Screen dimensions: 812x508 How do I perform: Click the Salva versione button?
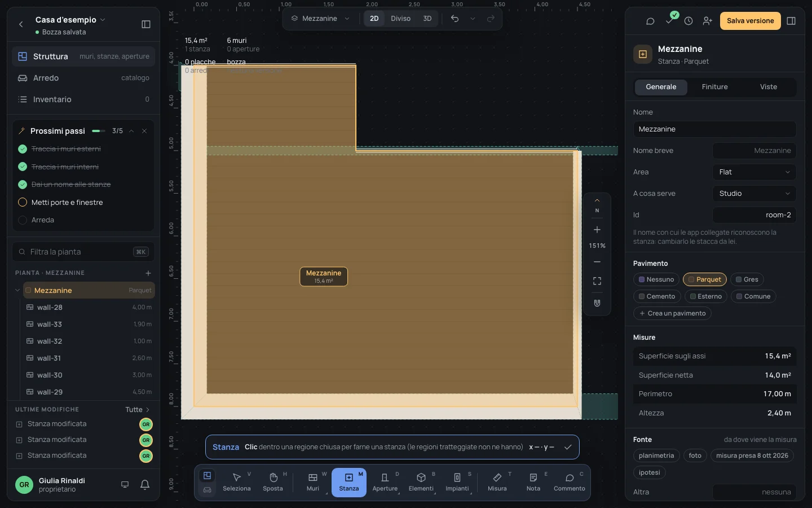(750, 21)
